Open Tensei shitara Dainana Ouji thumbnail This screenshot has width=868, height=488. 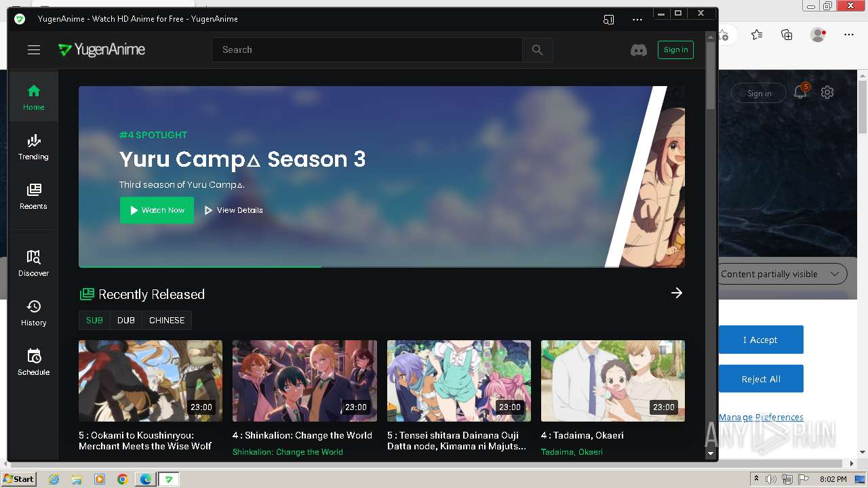[459, 381]
